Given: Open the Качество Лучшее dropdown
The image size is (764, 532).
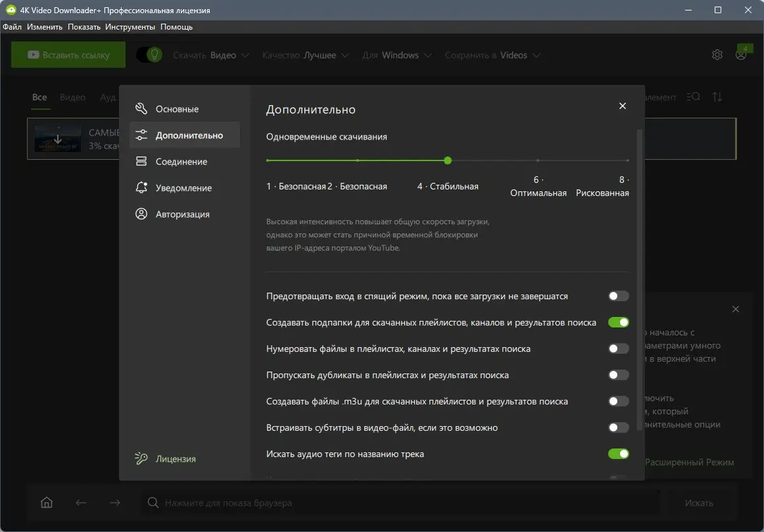Looking at the screenshot, I should tap(305, 55).
